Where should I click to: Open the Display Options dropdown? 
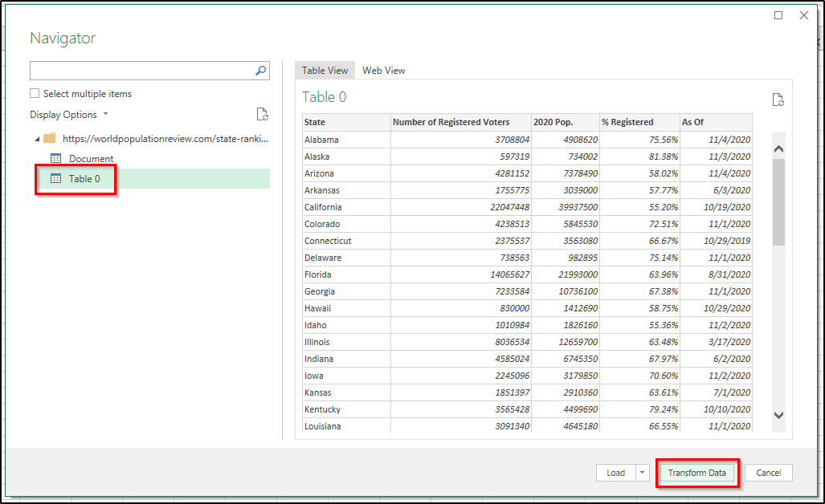click(x=68, y=115)
